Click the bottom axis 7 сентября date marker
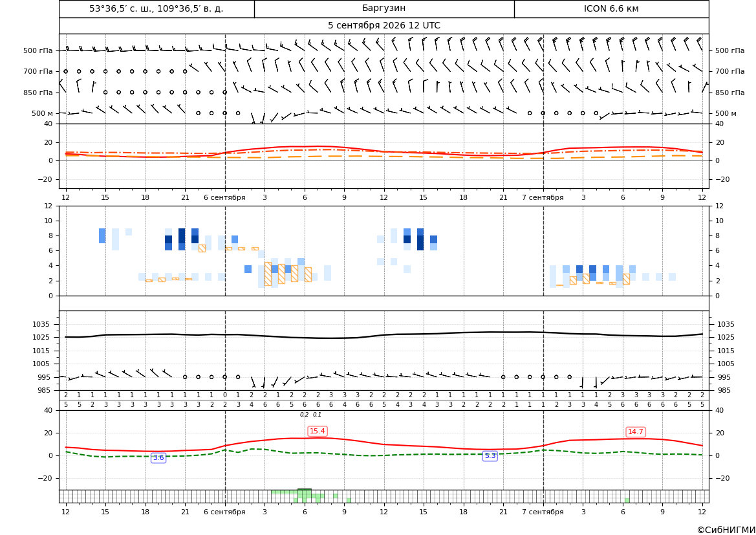The width and height of the screenshot is (756, 535). tap(543, 512)
